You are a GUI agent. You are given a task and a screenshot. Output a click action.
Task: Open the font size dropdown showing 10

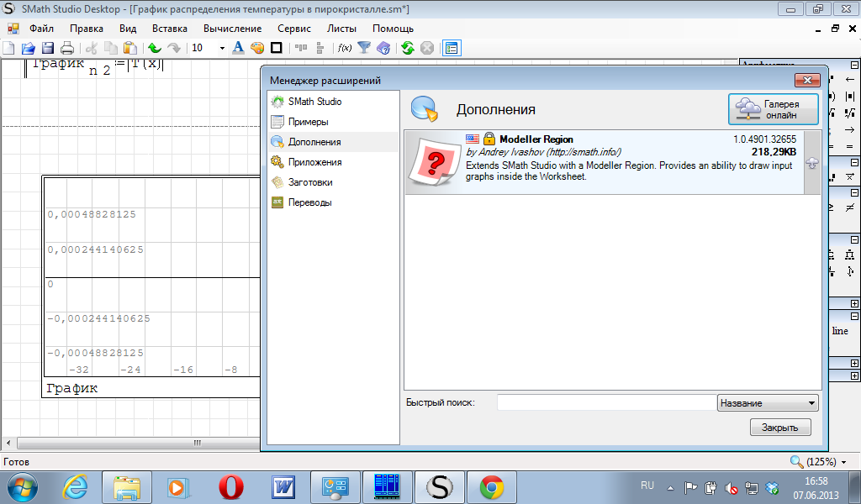click(222, 48)
